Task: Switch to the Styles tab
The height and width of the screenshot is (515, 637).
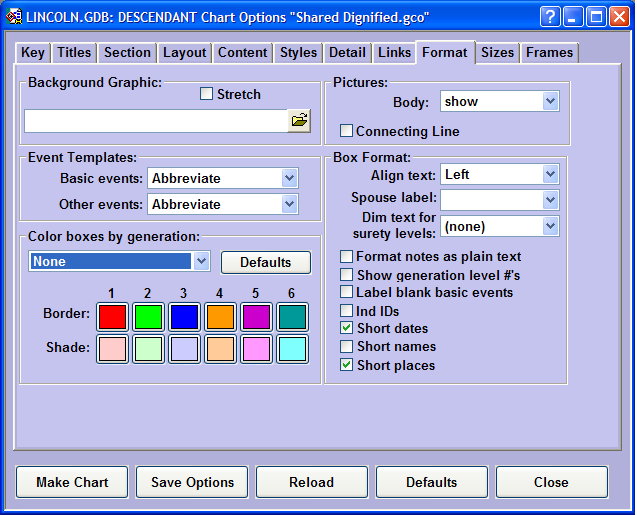Action: 298,53
